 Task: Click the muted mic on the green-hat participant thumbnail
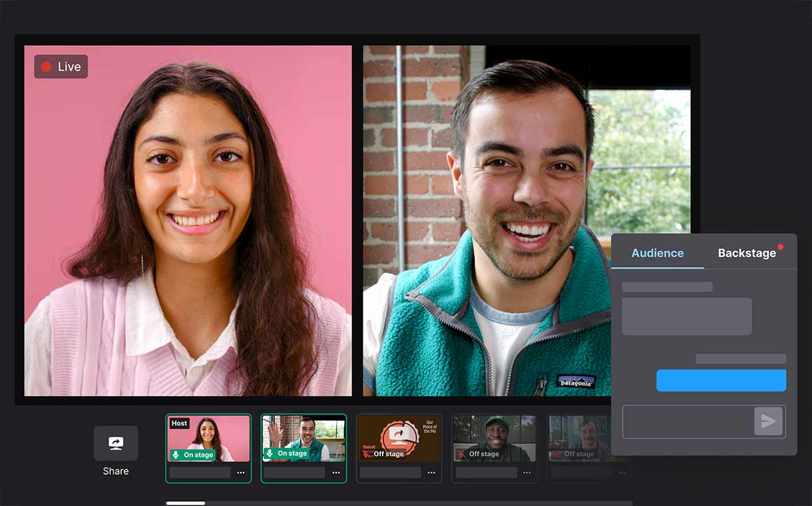460,453
